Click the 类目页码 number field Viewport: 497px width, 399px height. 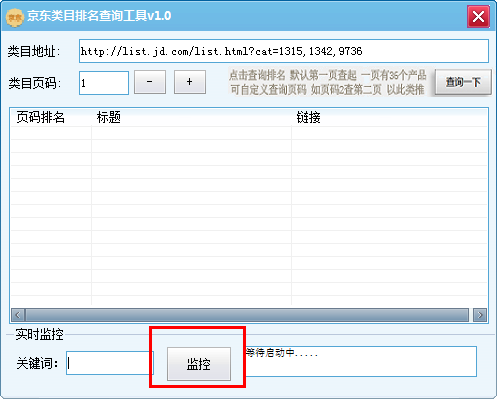104,83
